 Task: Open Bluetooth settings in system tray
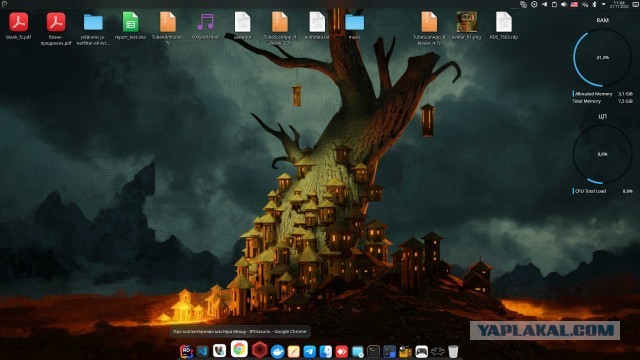(x=594, y=4)
